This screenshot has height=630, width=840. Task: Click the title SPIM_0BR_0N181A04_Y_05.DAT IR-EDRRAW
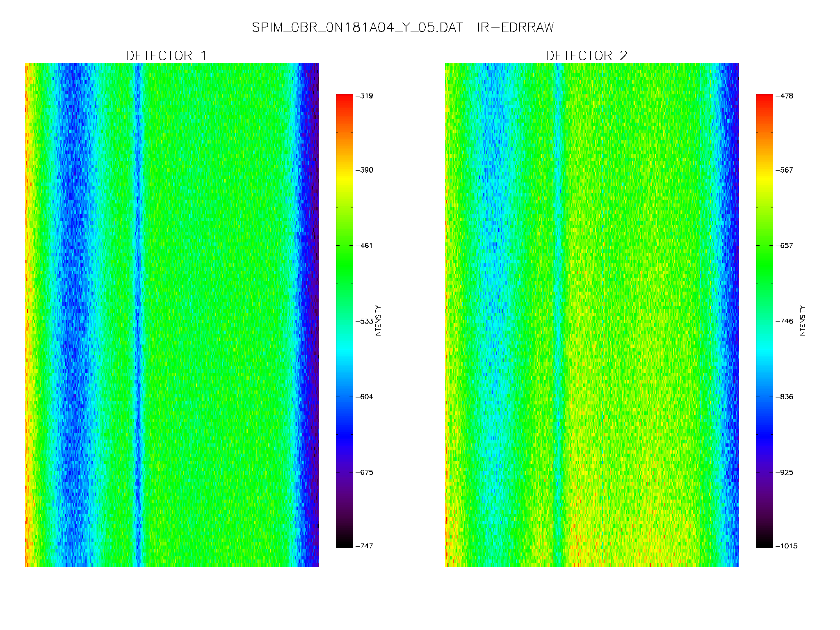coord(402,27)
